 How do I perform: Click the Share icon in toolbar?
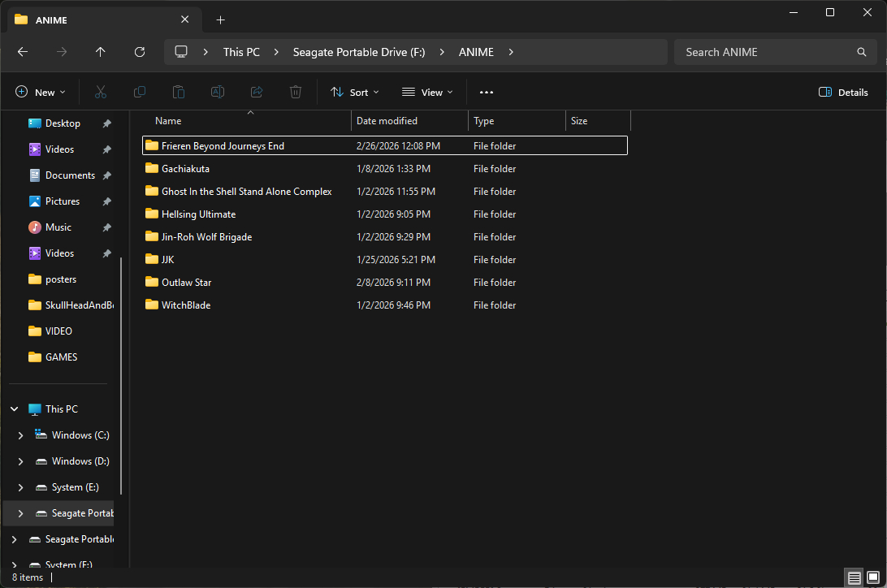click(257, 93)
